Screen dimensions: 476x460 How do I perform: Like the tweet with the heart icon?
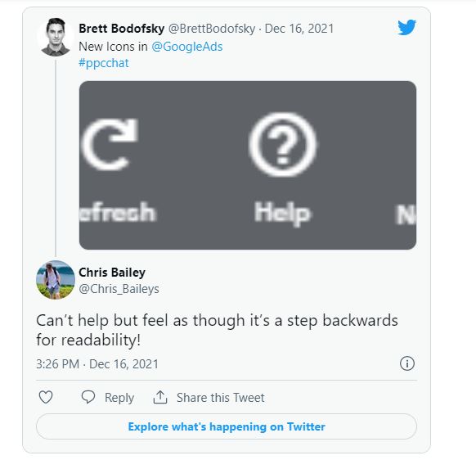tap(46, 397)
